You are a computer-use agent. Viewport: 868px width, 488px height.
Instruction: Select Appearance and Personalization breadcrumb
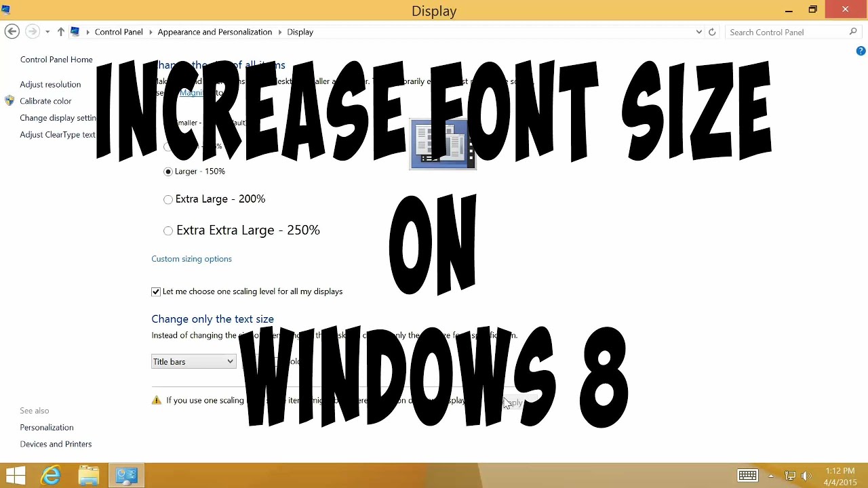pyautogui.click(x=214, y=32)
